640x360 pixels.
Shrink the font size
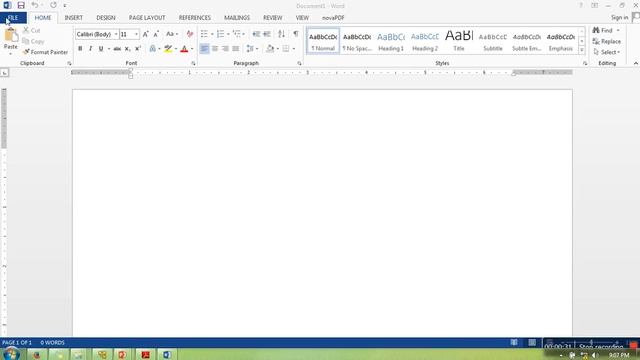coord(156,34)
